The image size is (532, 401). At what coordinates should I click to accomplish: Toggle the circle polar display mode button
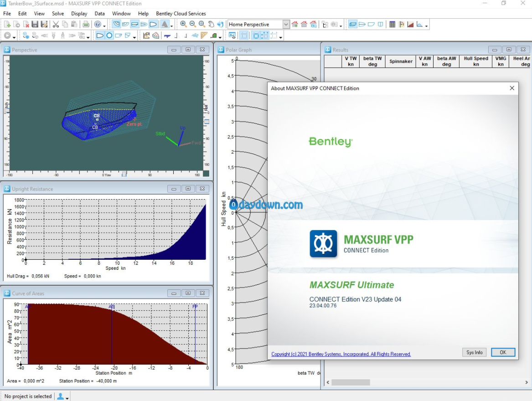[109, 36]
